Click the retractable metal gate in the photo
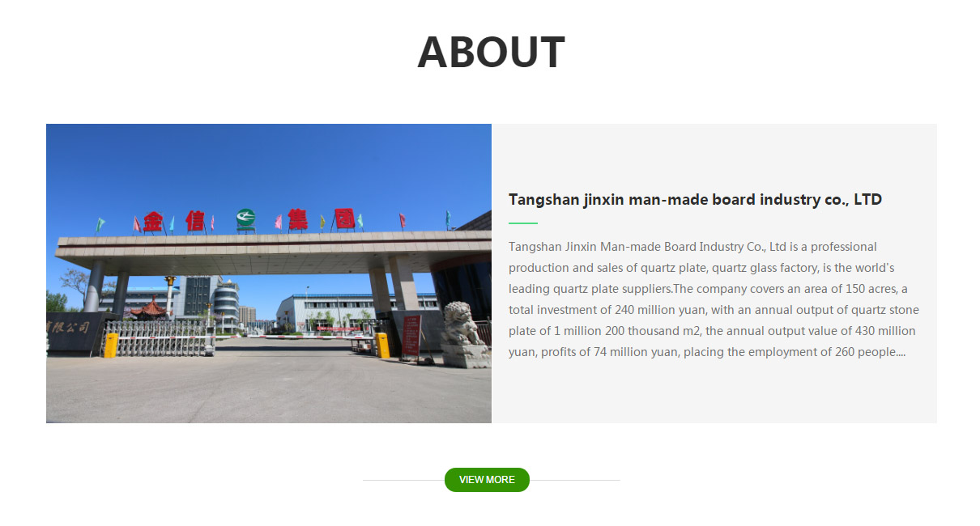The image size is (980, 526). [x=160, y=338]
